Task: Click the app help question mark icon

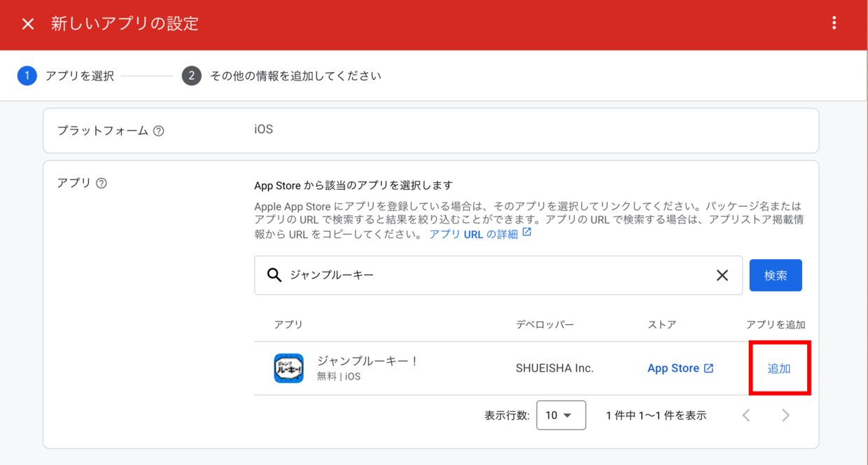Action: click(x=101, y=183)
